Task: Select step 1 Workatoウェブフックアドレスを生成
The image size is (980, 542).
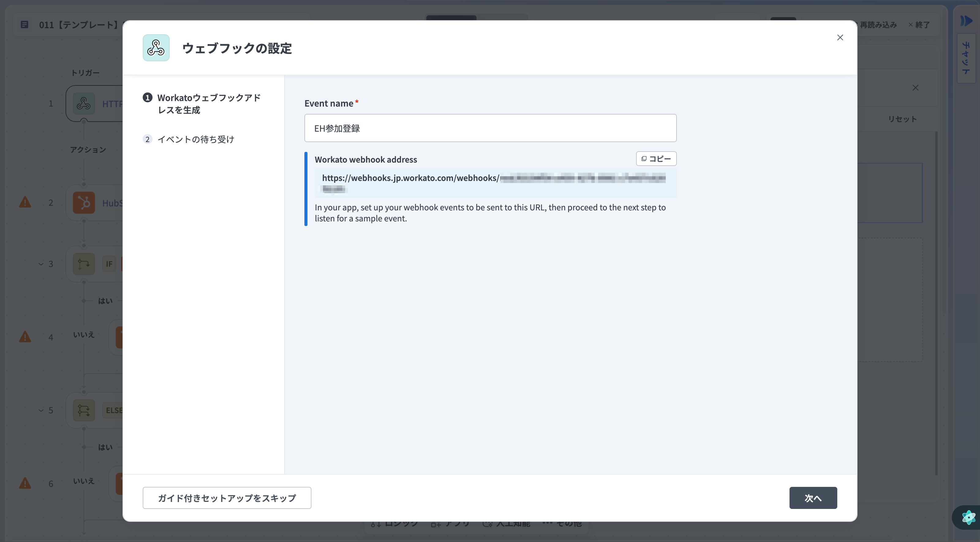Action: tap(202, 104)
